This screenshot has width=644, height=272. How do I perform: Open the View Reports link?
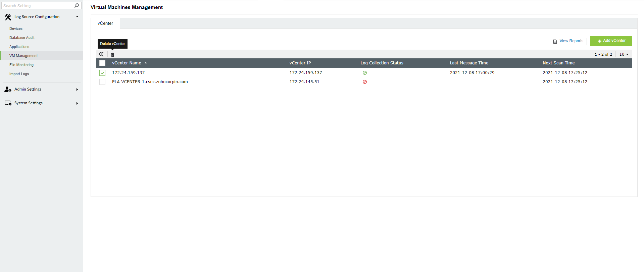[571, 41]
